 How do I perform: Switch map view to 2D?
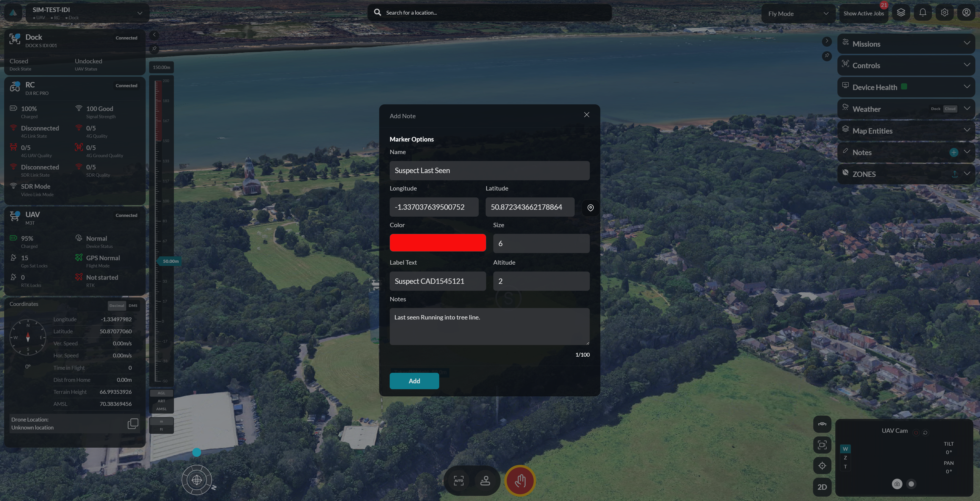[822, 487]
